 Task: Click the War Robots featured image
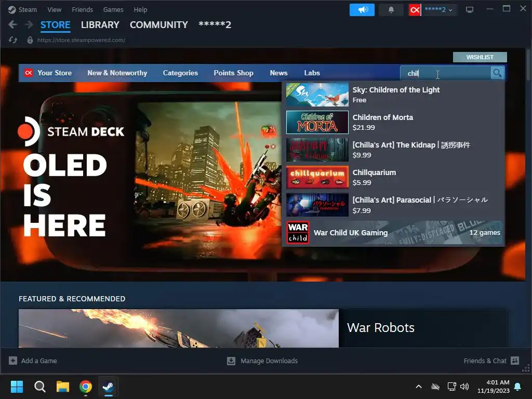pyautogui.click(x=179, y=328)
